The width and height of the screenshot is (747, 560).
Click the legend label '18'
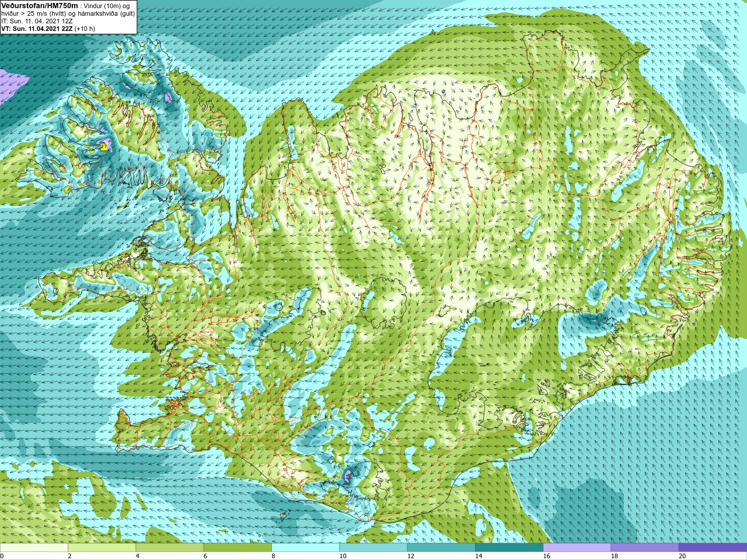615,556
